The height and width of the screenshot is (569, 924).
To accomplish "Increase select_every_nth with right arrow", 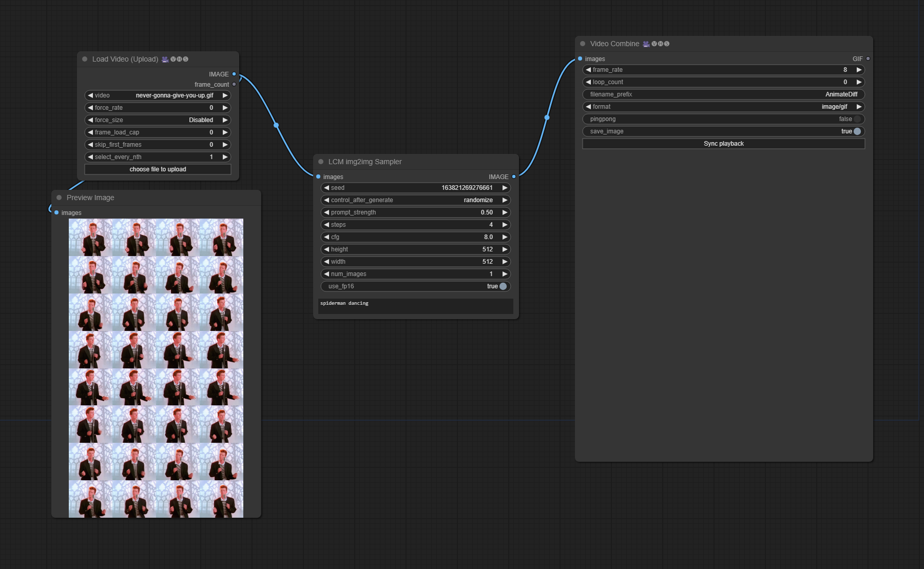I will tap(225, 157).
